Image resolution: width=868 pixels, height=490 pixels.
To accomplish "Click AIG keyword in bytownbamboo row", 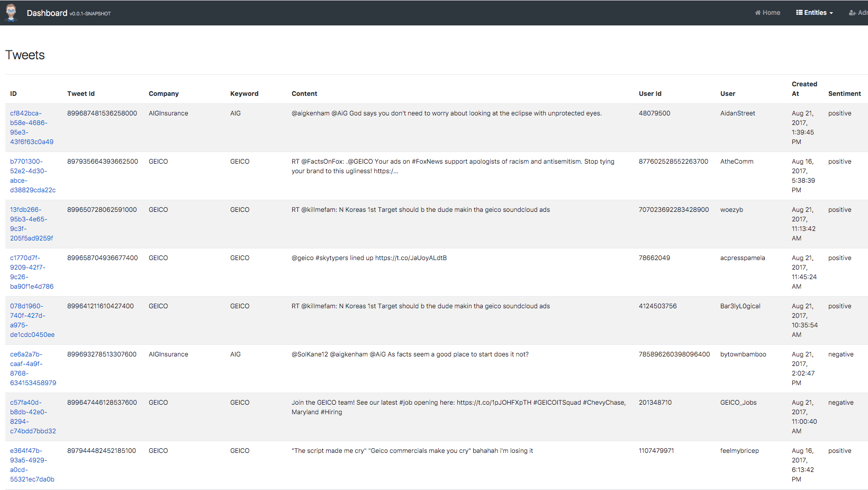I will coord(236,354).
